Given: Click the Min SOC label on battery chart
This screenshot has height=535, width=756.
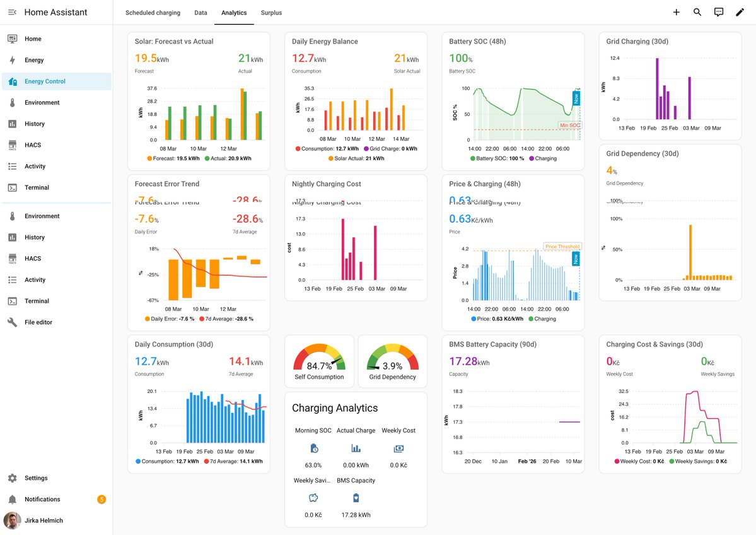Looking at the screenshot, I should coord(569,125).
